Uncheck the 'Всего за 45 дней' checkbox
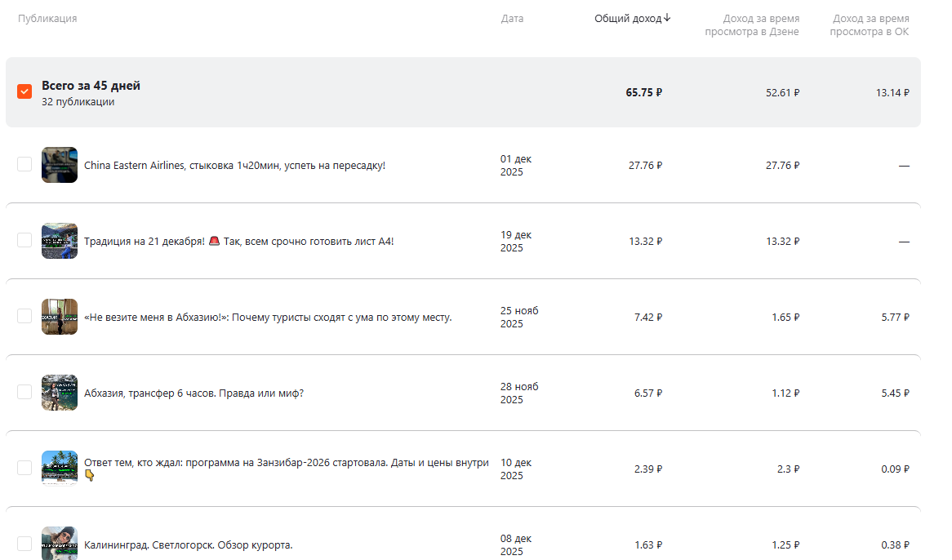Viewport: 952px width, 560px height. pos(24,91)
